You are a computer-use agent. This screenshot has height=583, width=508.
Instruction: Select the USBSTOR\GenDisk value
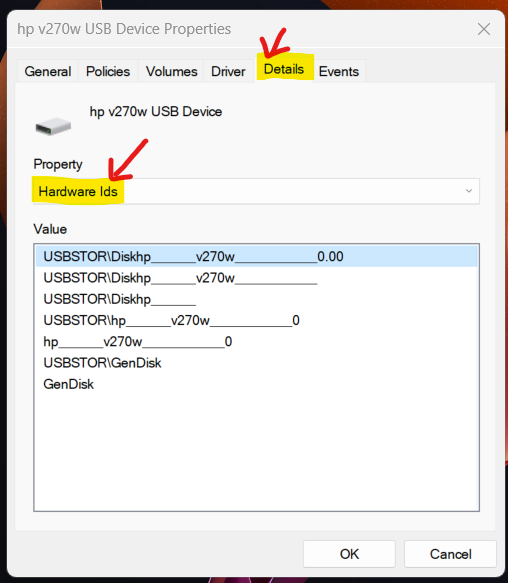coord(257,363)
